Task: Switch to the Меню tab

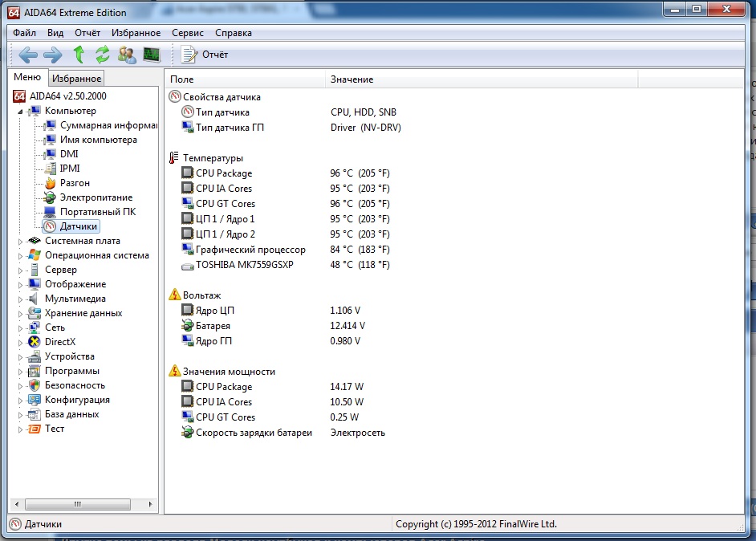Action: (27, 77)
